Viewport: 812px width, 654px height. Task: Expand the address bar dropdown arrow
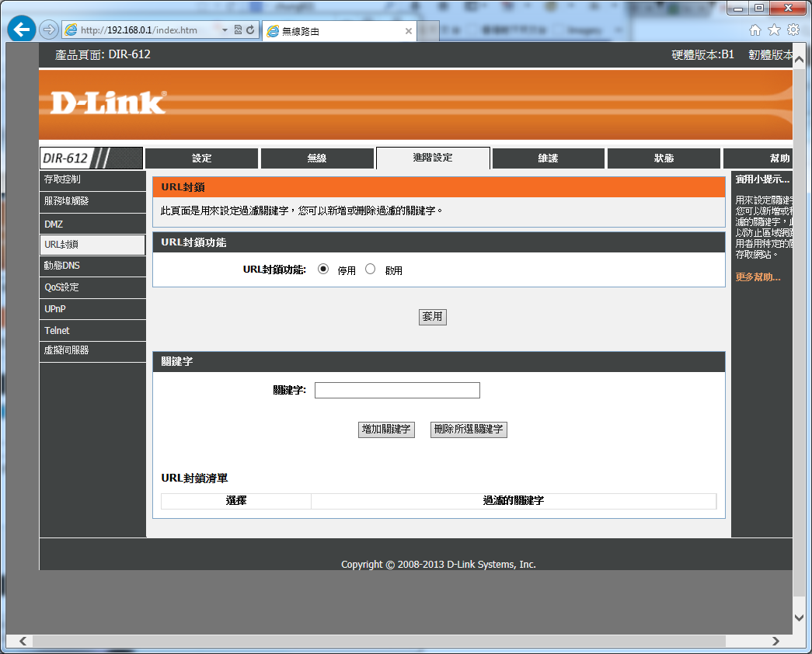click(225, 30)
